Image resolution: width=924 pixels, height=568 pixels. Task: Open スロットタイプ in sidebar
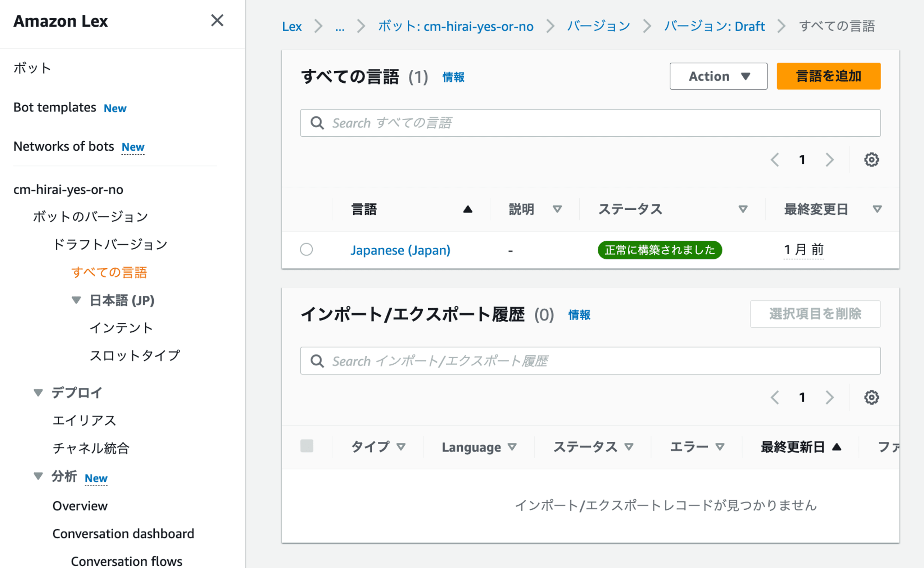click(x=134, y=355)
